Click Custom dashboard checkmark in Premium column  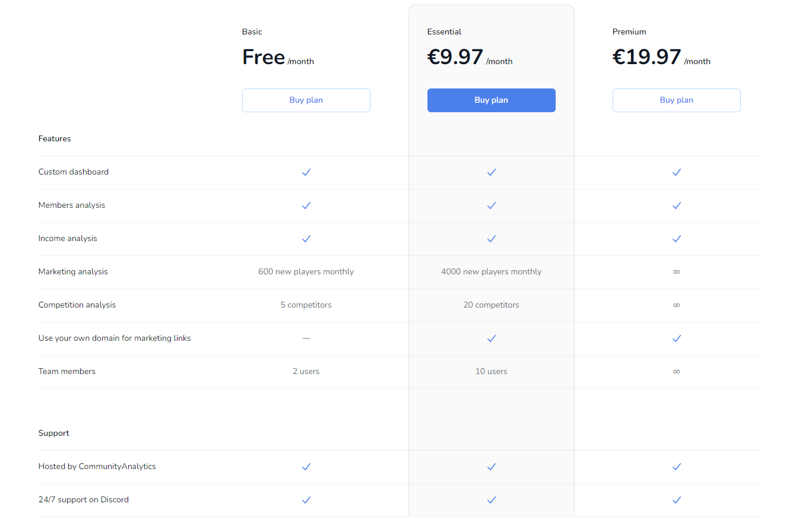[677, 172]
